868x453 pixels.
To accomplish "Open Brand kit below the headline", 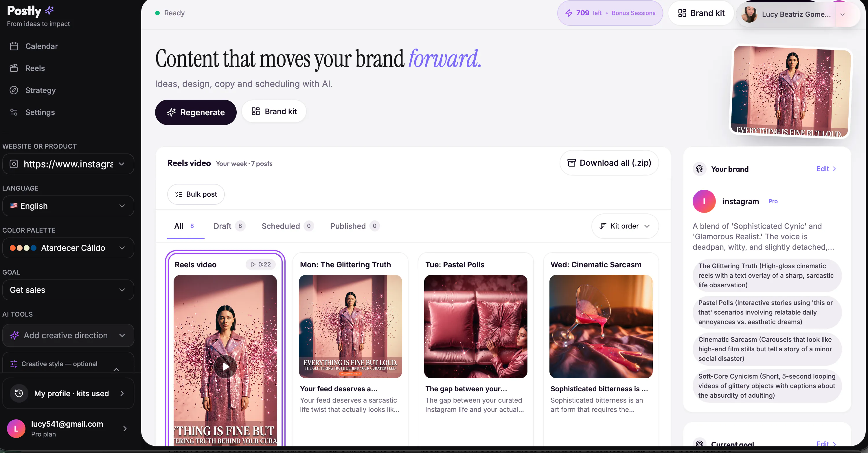I will (274, 111).
